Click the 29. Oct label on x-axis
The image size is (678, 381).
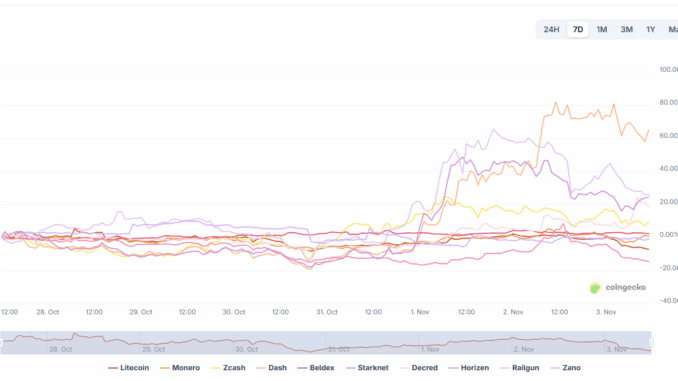[141, 312]
